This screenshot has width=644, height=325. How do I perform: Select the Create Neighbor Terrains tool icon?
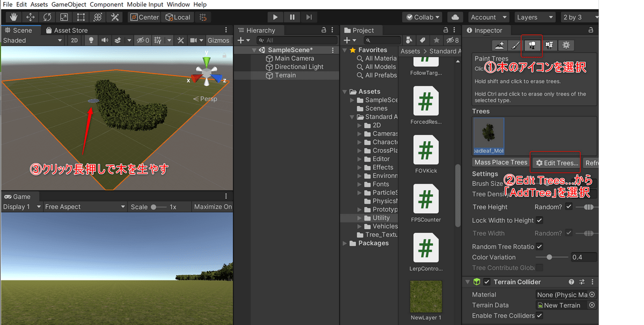[500, 45]
